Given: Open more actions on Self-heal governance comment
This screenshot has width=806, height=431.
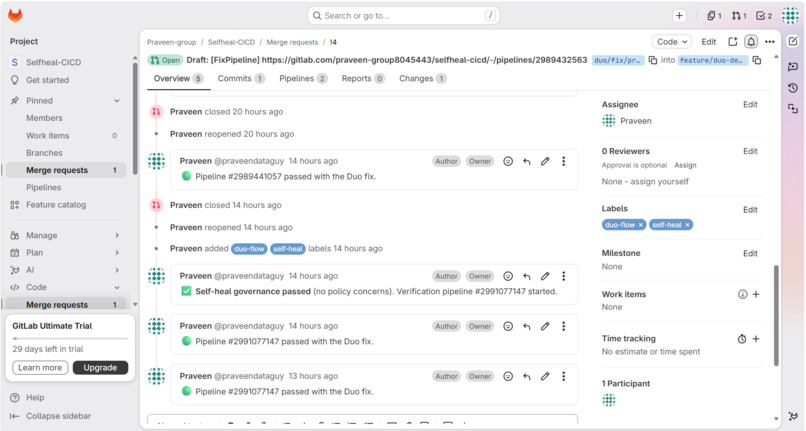Looking at the screenshot, I should tap(563, 276).
